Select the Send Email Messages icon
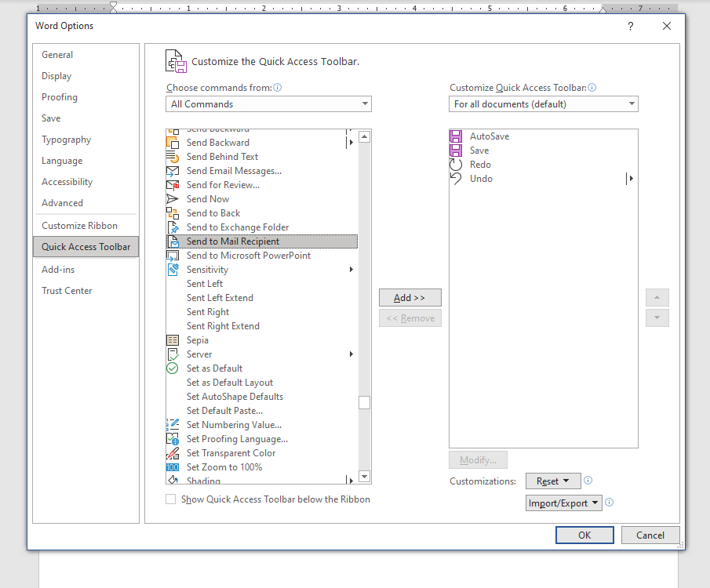 click(174, 170)
